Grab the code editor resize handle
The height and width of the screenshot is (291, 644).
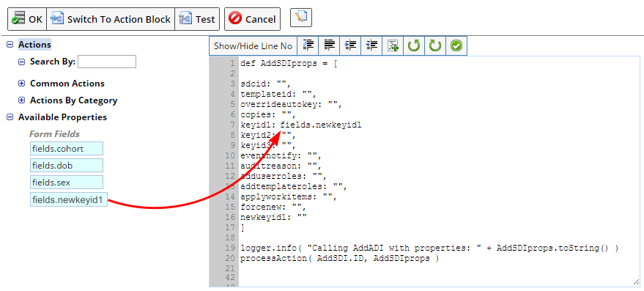tap(636, 282)
